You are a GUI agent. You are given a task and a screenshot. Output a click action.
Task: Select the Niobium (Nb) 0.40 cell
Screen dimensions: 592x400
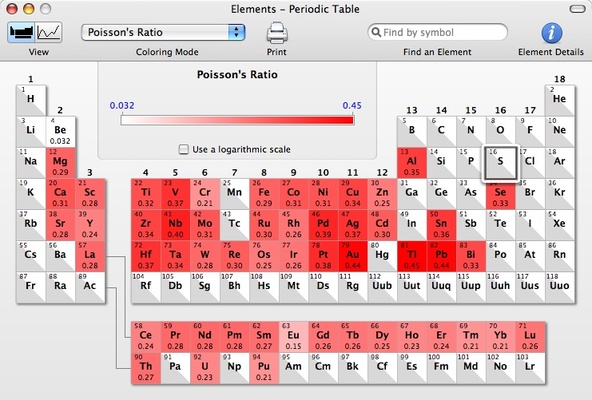click(175, 225)
